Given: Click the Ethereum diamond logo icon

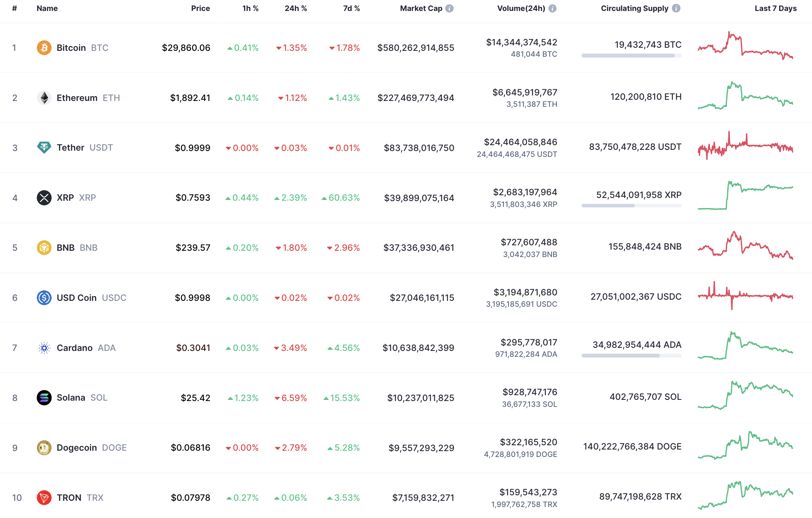Looking at the screenshot, I should click(x=44, y=97).
